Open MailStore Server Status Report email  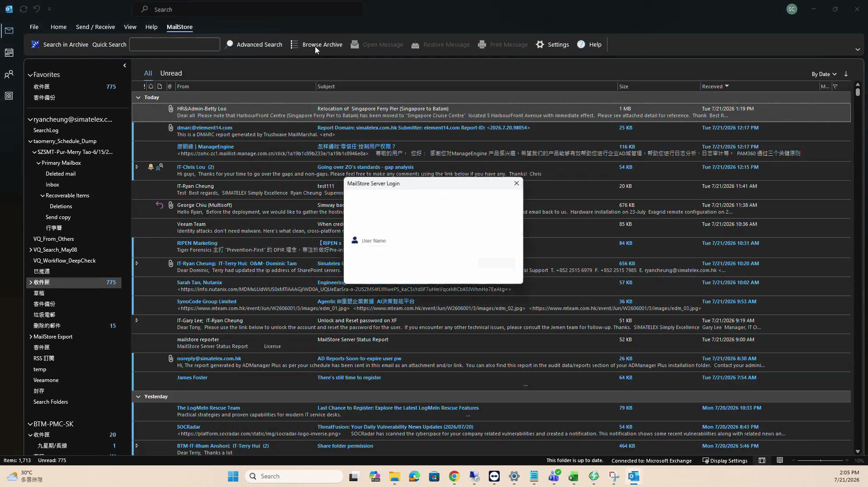coord(492,343)
